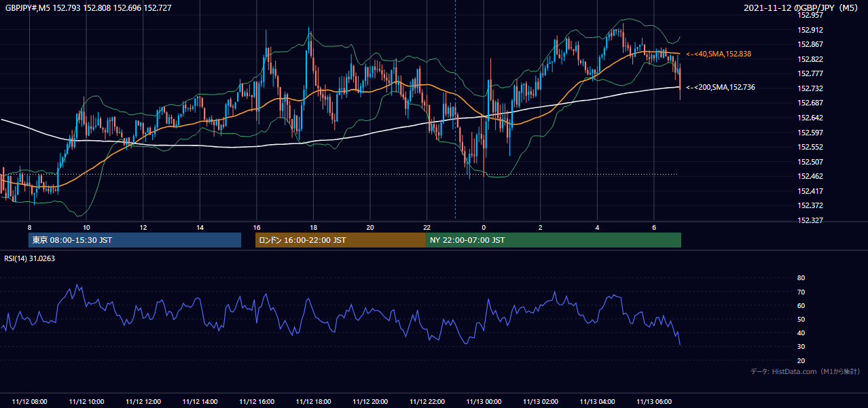This screenshot has height=408, width=868.
Task: Click hour label 6 below the price chart
Action: click(x=654, y=227)
